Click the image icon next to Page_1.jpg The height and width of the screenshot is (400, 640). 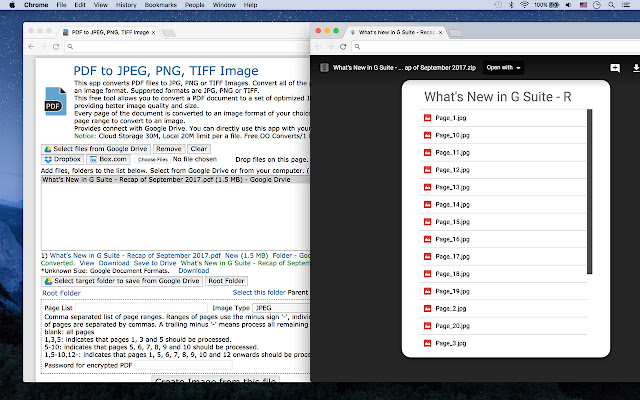(x=427, y=118)
